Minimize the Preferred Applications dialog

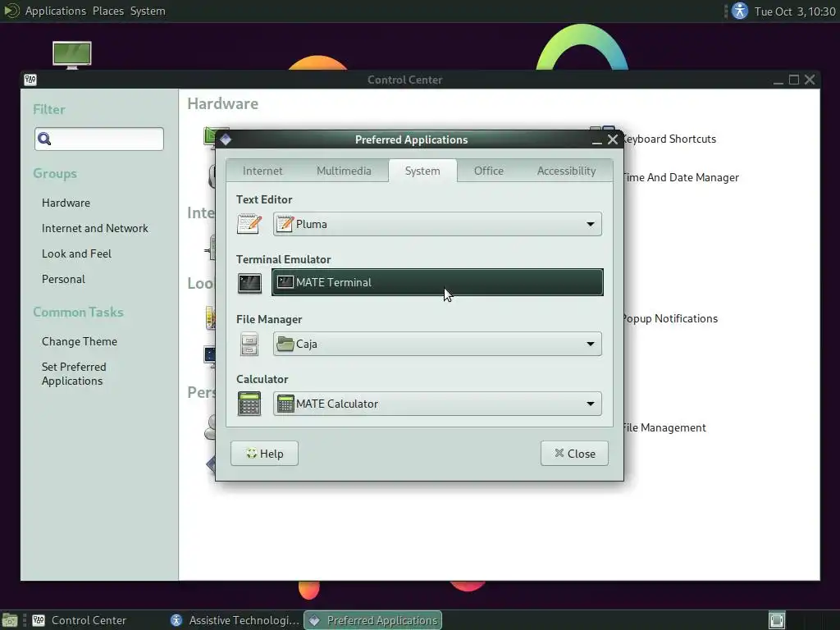597,140
